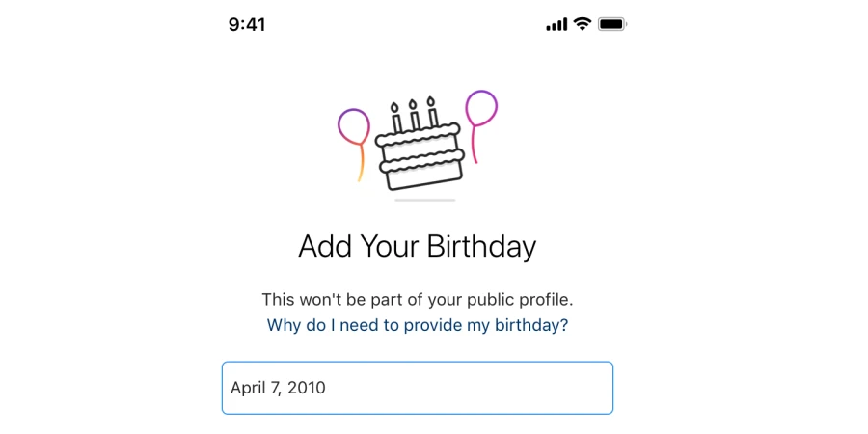This screenshot has width=868, height=434.
Task: Tap the right balloon
Action: [481, 107]
